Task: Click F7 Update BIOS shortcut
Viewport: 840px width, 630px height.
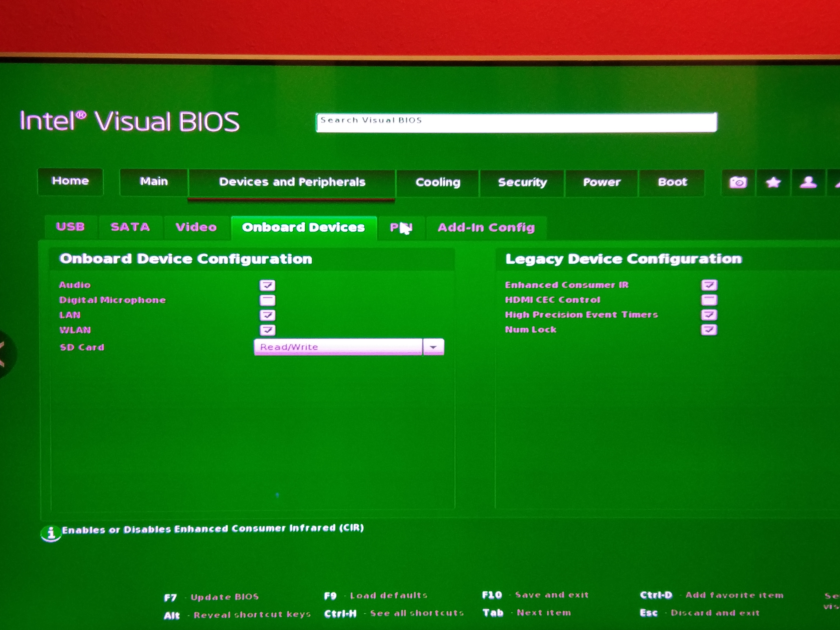Action: pyautogui.click(x=211, y=597)
